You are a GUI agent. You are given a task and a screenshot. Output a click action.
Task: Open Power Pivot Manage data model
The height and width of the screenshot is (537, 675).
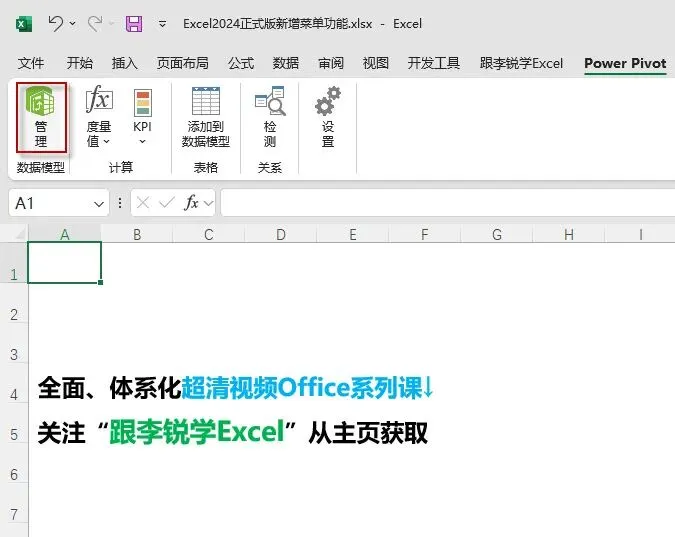coord(41,117)
